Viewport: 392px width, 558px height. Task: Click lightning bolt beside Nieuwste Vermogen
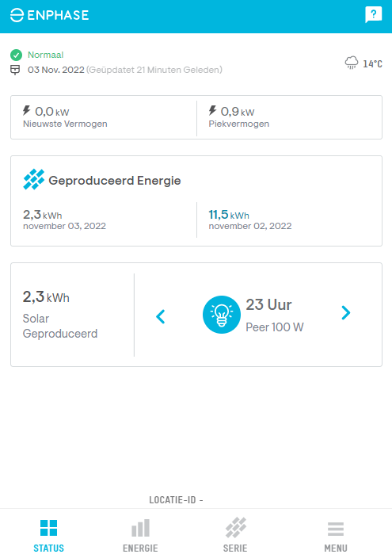point(27,111)
